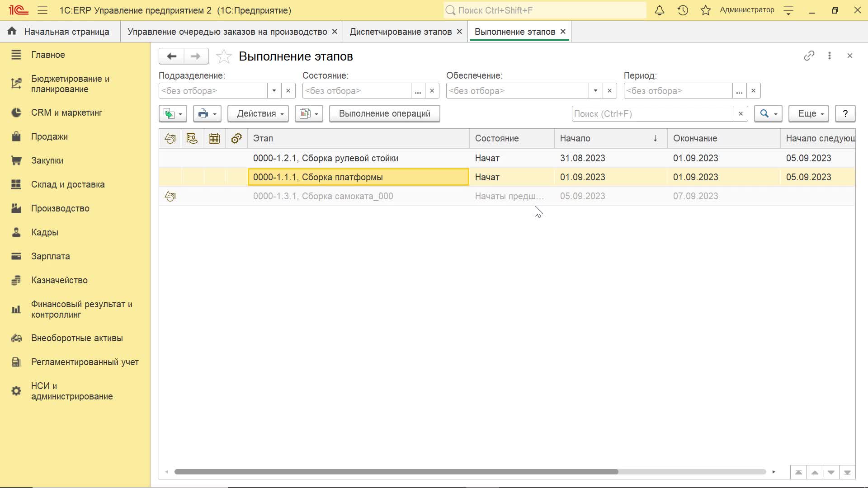This screenshot has height=488, width=868.
Task: Go forward with the right arrow button
Action: pyautogui.click(x=196, y=56)
